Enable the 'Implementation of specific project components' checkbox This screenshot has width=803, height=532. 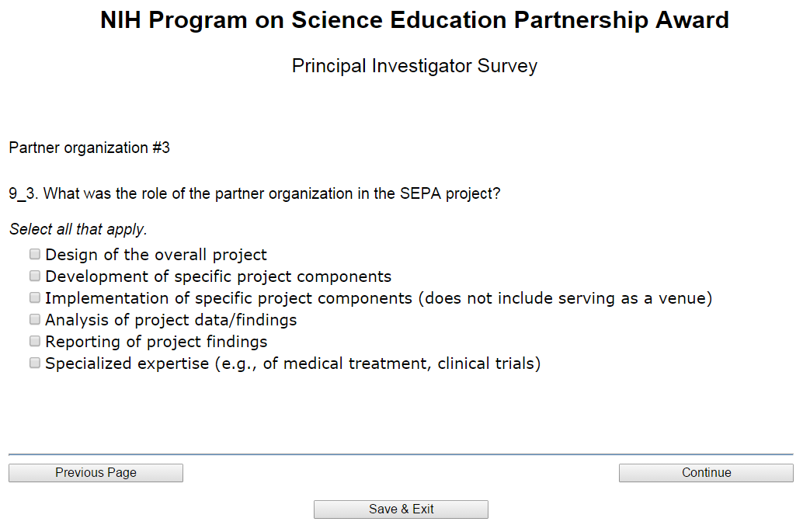pyautogui.click(x=35, y=297)
